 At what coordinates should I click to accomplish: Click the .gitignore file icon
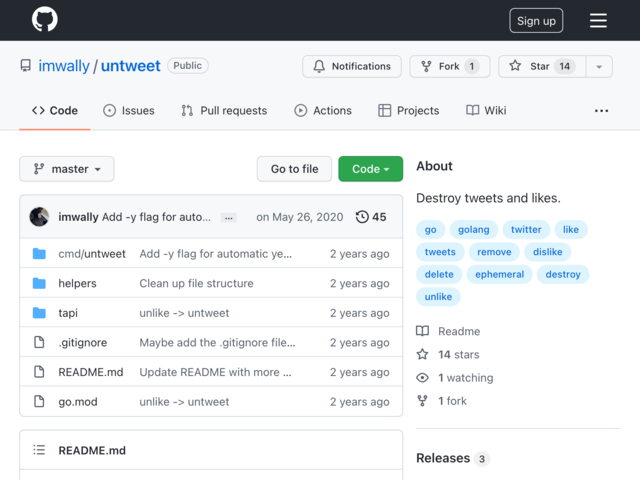[39, 342]
